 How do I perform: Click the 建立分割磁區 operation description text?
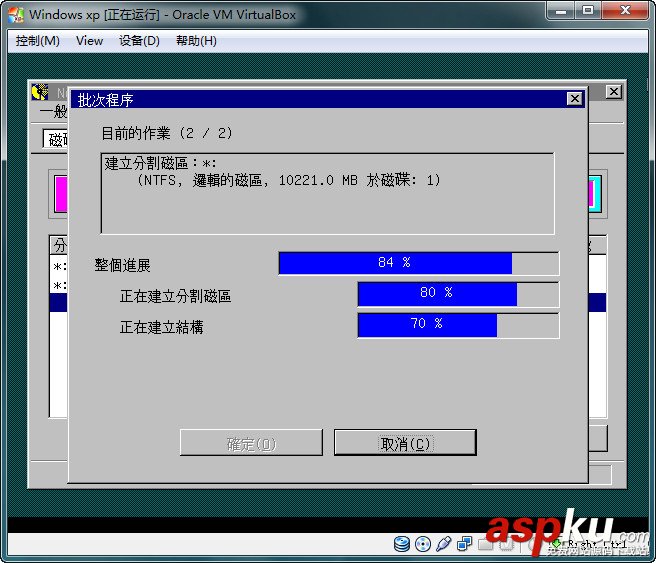pyautogui.click(x=161, y=163)
